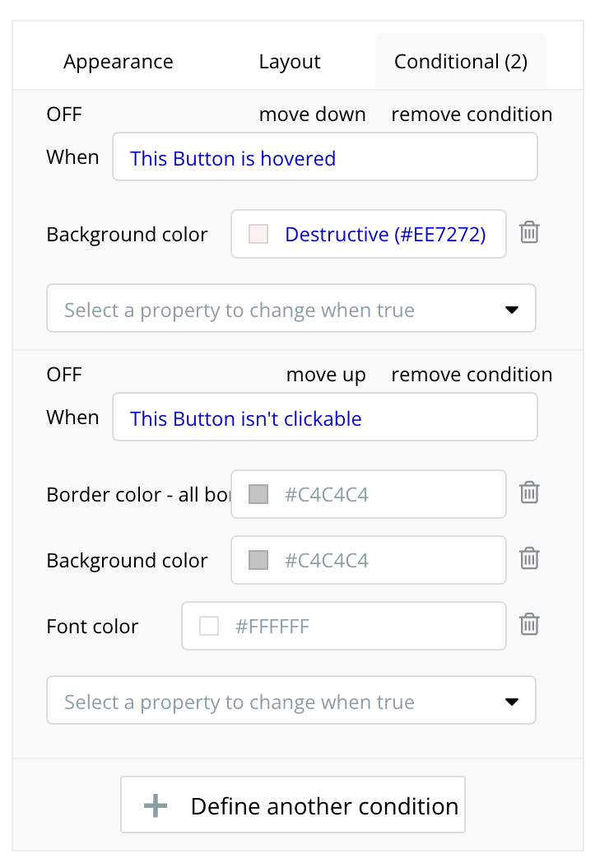
Task: Delete the Font color property
Action: (x=529, y=625)
